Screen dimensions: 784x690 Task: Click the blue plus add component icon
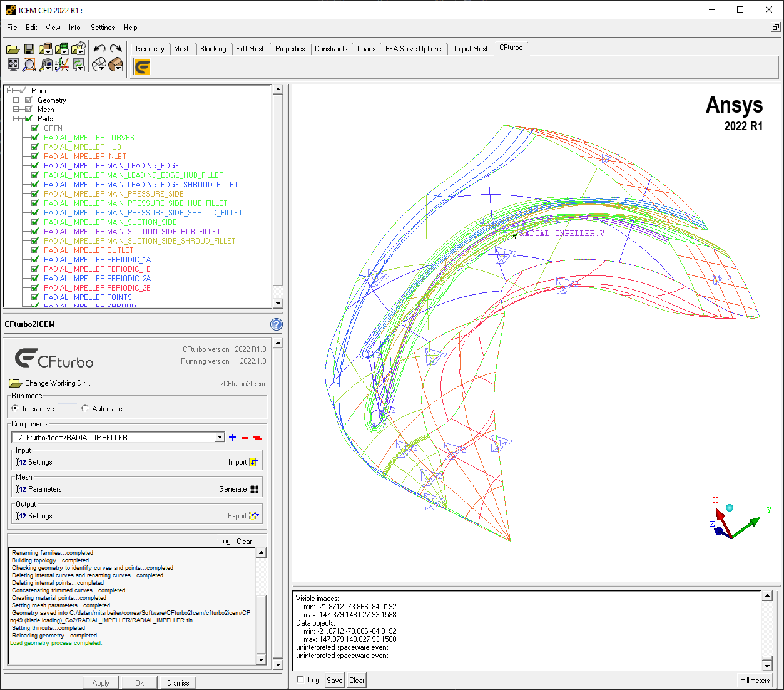click(232, 438)
